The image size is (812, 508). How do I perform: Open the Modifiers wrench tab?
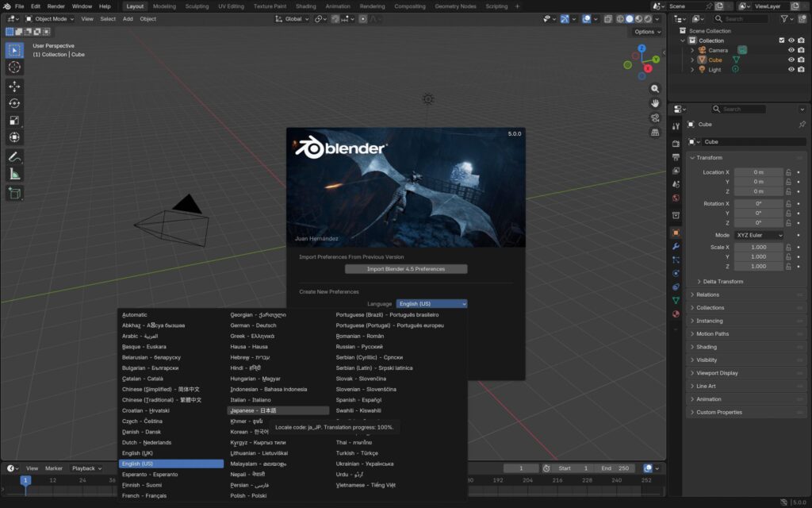click(676, 246)
